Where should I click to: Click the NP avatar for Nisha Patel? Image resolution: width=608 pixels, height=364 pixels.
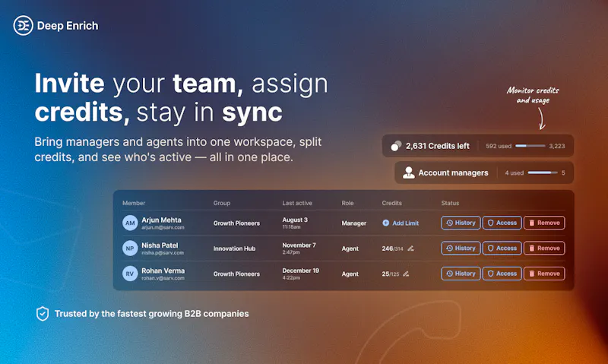click(130, 248)
